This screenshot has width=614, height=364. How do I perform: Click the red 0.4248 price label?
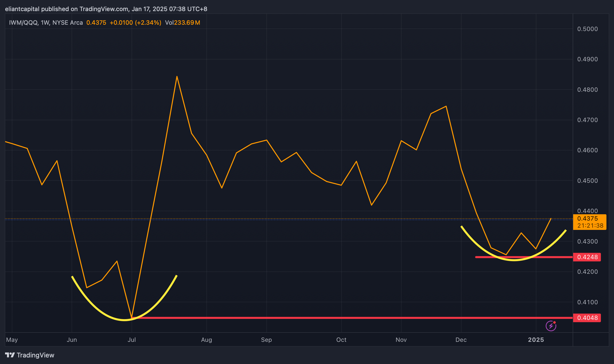pos(587,257)
